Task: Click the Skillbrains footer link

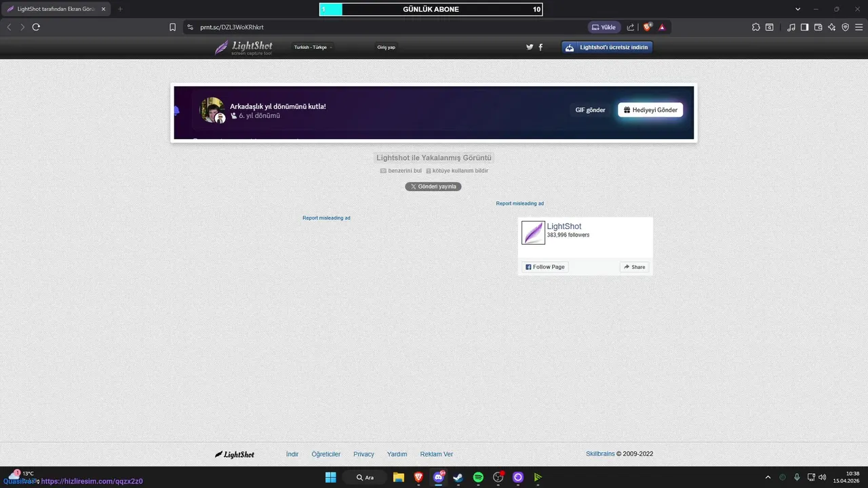Action: pos(600,454)
